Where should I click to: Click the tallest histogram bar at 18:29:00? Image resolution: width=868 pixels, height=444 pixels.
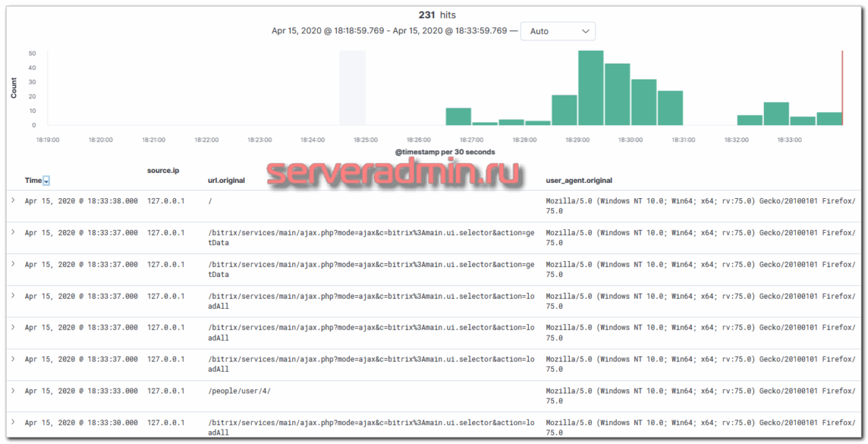pyautogui.click(x=591, y=88)
